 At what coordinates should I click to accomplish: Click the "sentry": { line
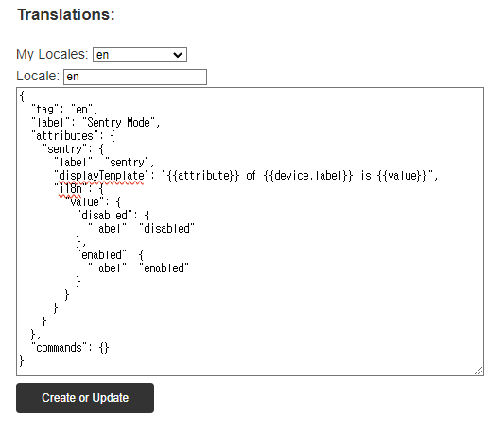point(74,149)
